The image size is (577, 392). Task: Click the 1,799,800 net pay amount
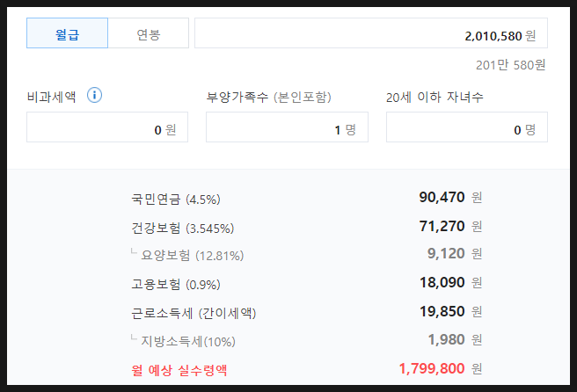click(431, 368)
